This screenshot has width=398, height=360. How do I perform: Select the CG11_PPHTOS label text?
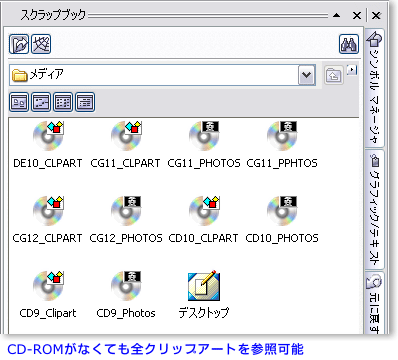[282, 163]
